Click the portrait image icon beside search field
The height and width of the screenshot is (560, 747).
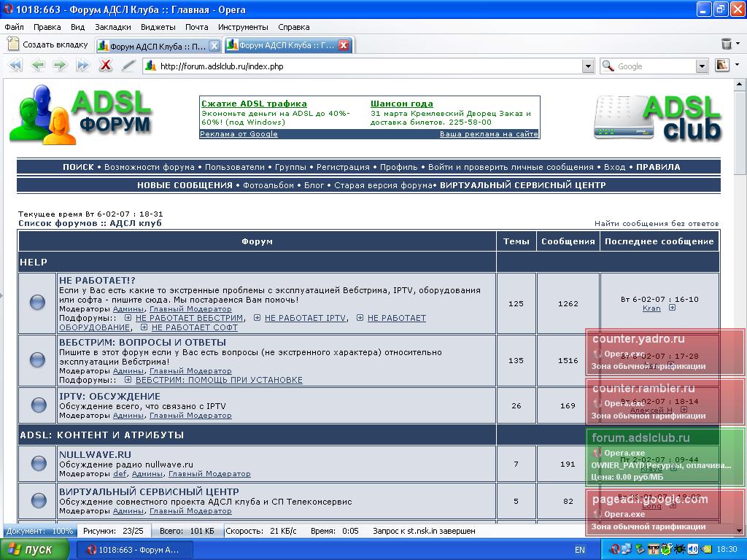point(722,65)
